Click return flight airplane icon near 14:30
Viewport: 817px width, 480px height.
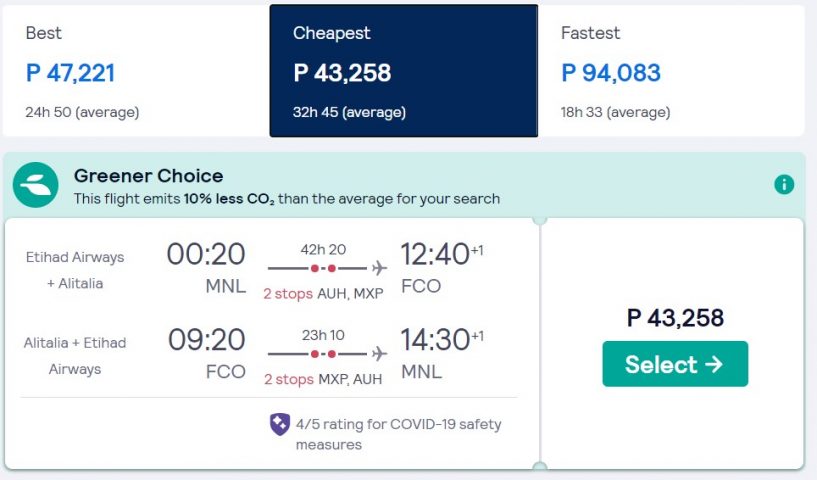[379, 354]
